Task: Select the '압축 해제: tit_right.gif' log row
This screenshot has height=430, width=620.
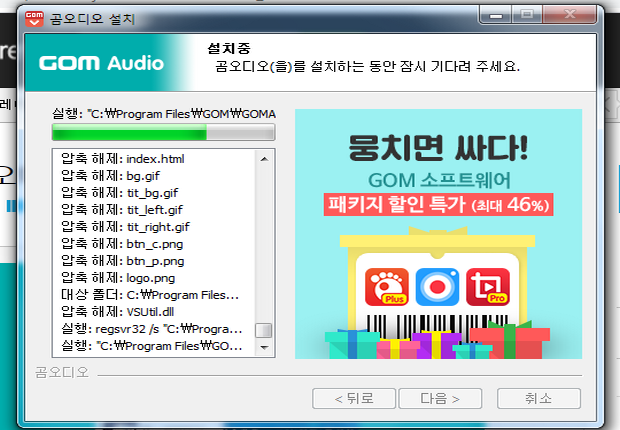Action: click(x=154, y=227)
